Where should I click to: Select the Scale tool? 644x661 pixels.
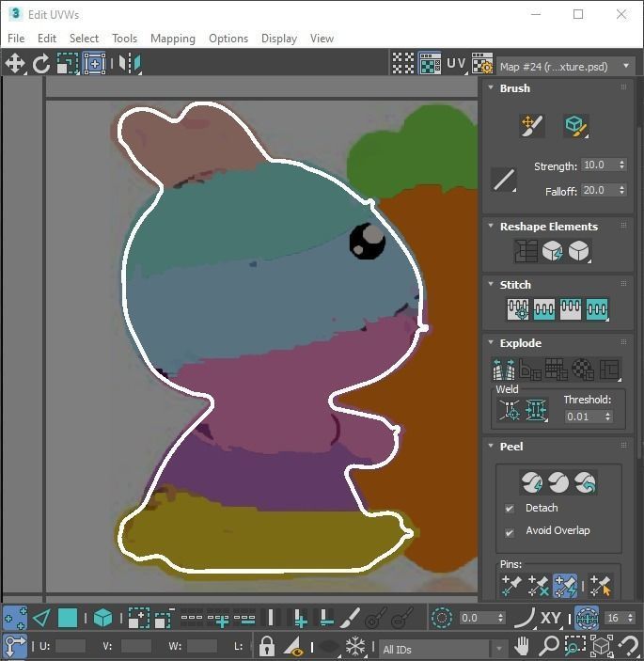tap(68, 64)
